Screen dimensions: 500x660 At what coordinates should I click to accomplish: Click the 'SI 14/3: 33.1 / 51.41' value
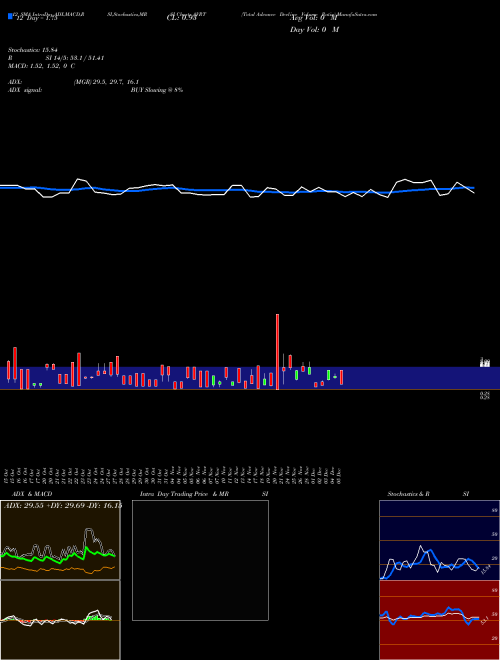pyautogui.click(x=75, y=58)
